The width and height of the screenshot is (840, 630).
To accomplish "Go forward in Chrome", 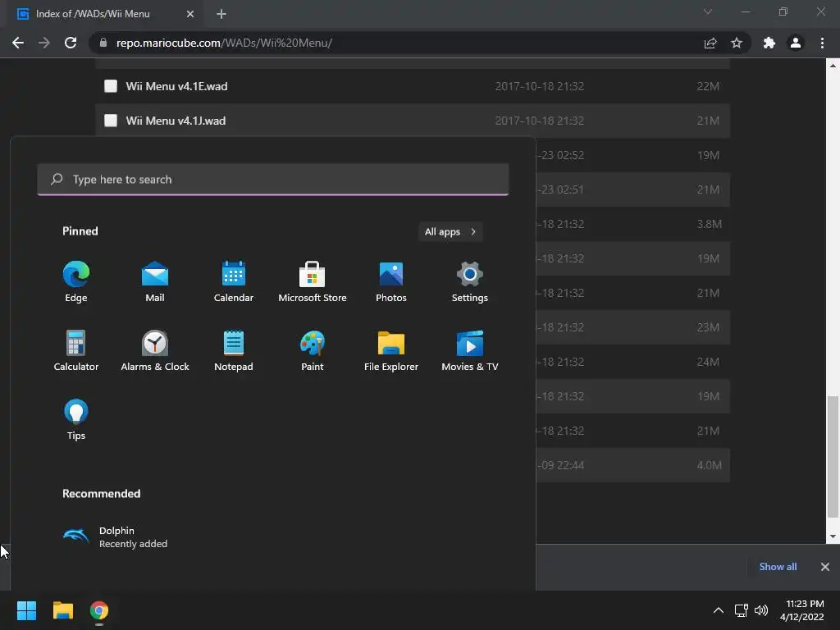I will click(x=44, y=43).
